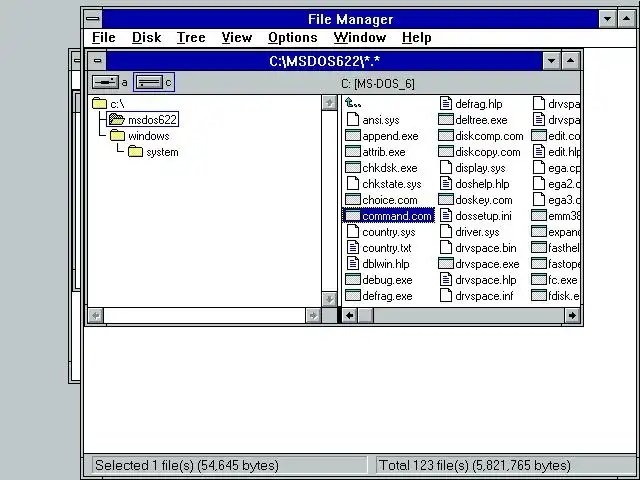Click the windows folder icon in tree

(x=117, y=136)
